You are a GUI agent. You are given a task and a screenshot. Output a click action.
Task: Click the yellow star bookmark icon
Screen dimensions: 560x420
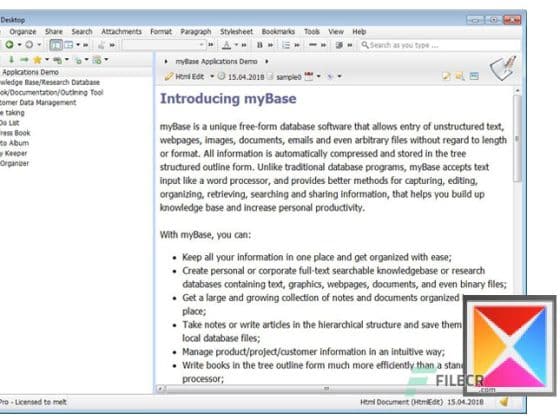click(37, 60)
